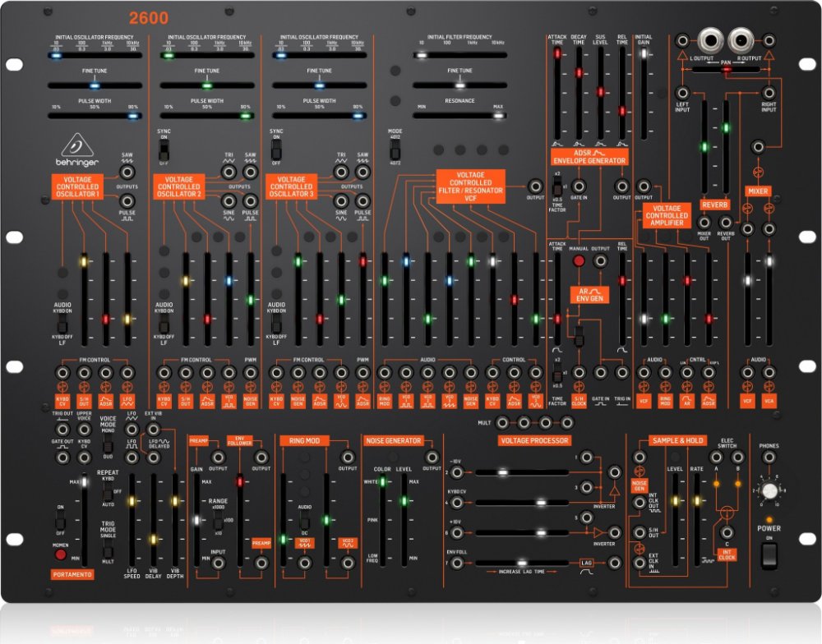Click the PHONES volume knob
This screenshot has width=822, height=644.
point(769,491)
